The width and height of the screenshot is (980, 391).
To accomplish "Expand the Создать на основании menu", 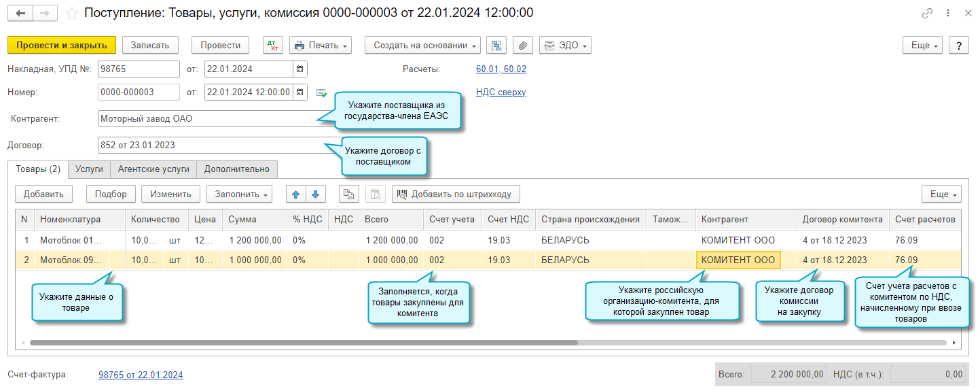I will click(423, 45).
